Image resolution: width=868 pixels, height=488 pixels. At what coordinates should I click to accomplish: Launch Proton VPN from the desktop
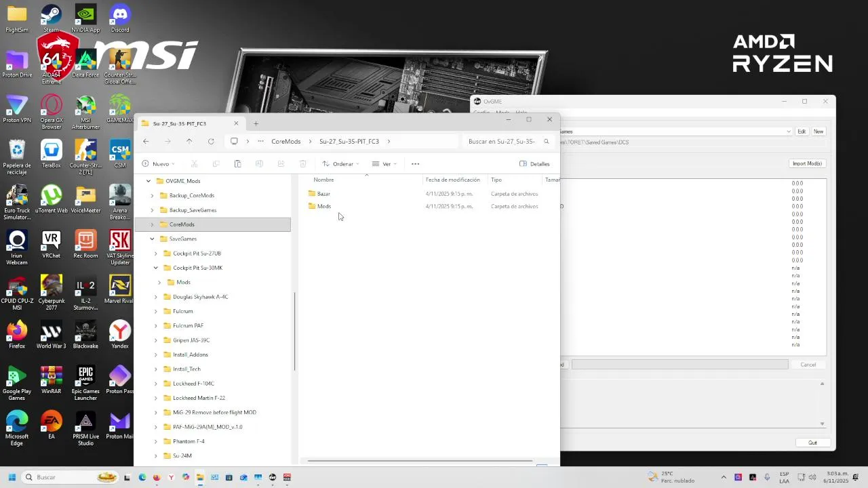17,109
